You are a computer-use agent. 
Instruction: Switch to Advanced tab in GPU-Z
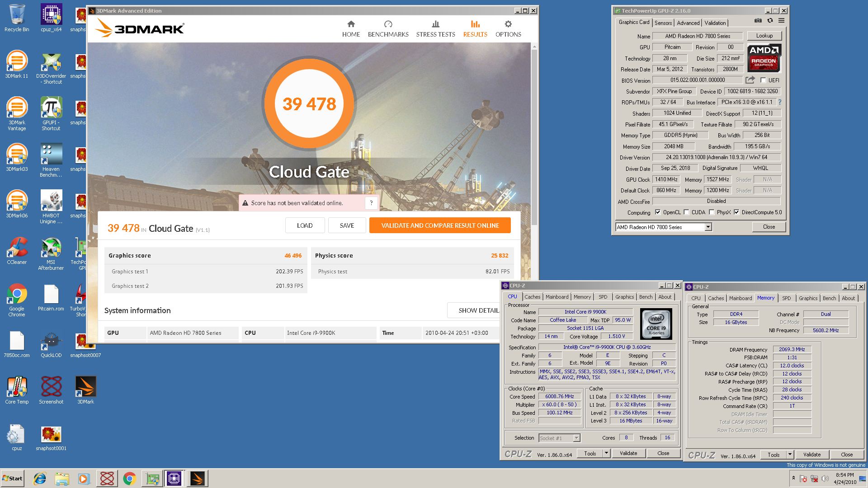[x=688, y=23]
